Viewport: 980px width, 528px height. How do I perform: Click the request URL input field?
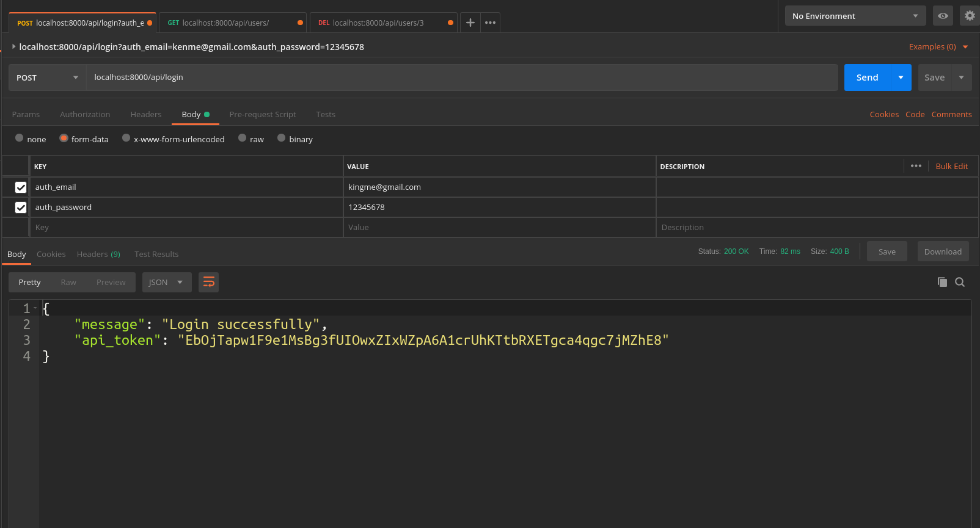462,78
